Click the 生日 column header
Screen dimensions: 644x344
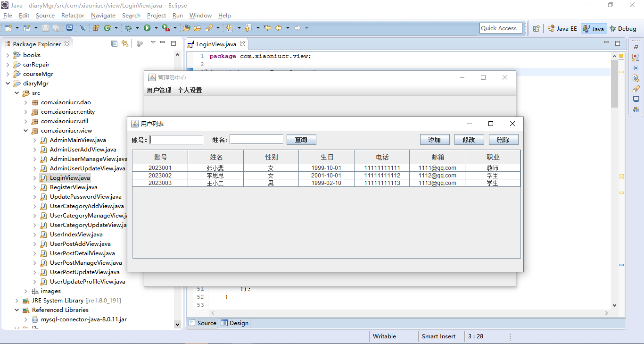coord(327,157)
